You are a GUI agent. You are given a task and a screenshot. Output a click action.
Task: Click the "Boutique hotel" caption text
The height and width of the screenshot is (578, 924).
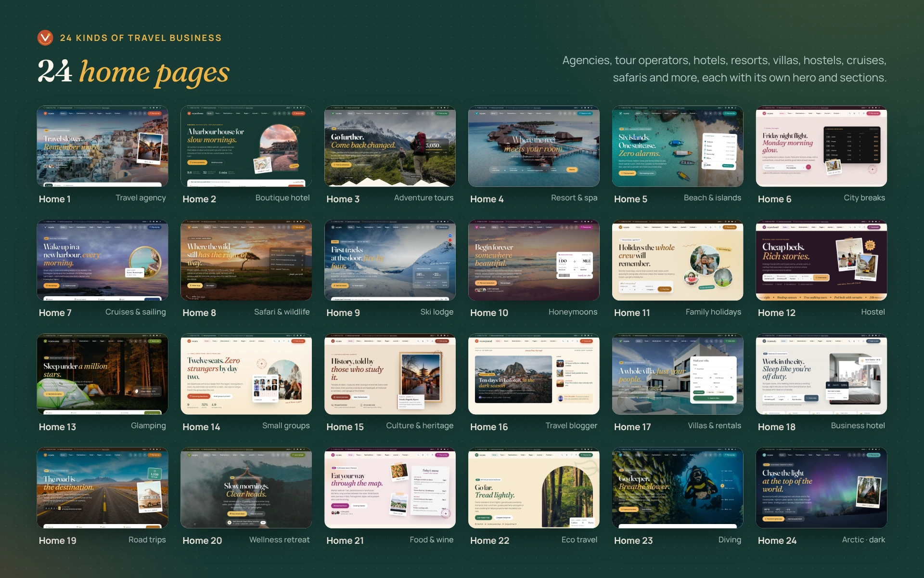point(282,198)
